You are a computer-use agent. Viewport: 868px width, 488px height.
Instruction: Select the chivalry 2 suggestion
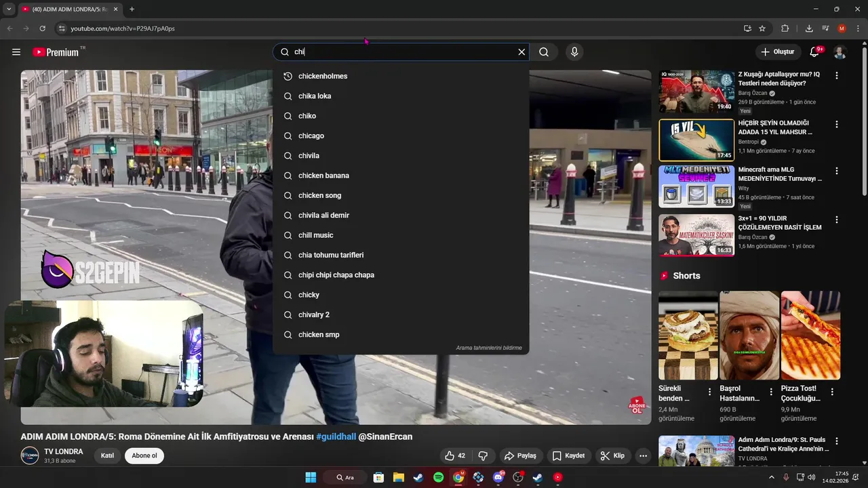(x=401, y=314)
